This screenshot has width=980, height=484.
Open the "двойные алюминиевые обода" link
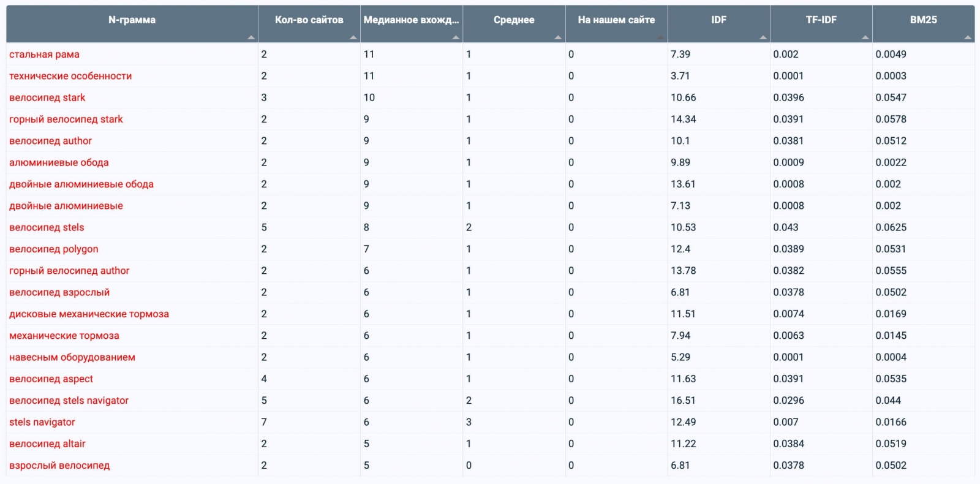tap(81, 184)
